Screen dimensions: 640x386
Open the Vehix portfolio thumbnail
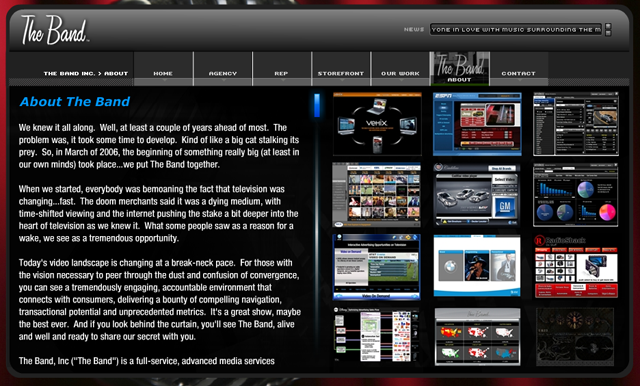pos(377,124)
